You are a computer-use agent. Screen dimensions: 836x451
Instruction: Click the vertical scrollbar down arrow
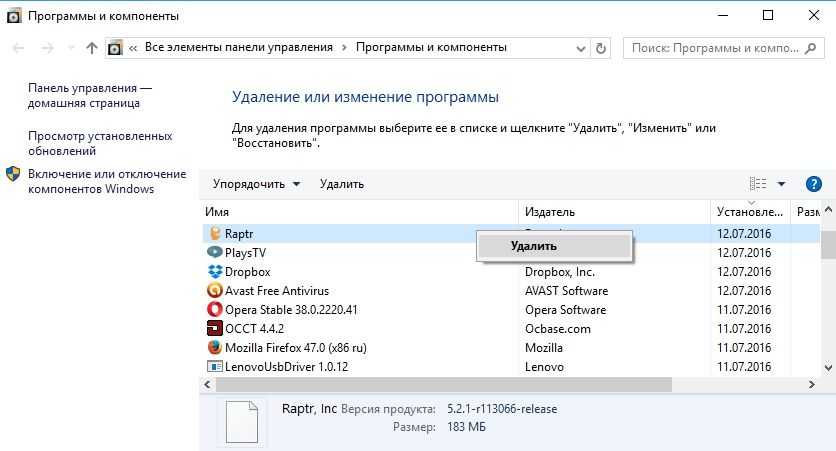point(828,367)
